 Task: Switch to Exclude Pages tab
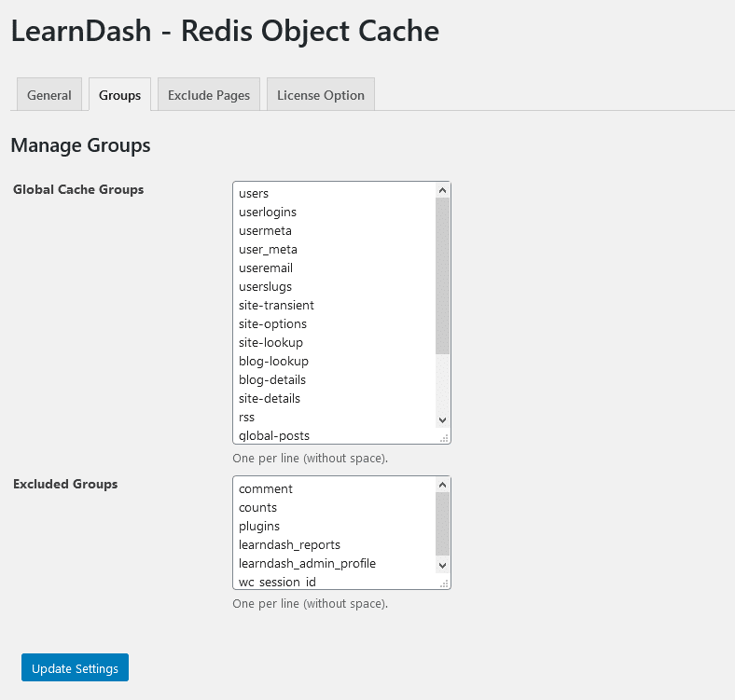[x=209, y=95]
